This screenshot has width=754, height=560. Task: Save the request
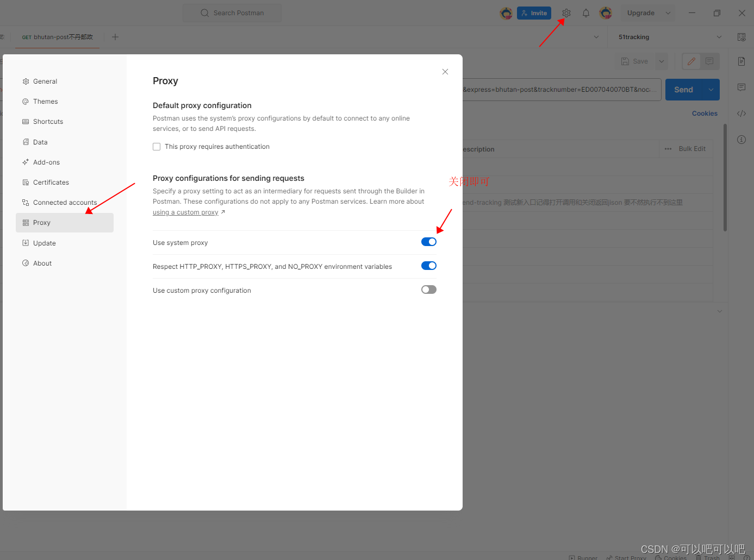point(635,61)
